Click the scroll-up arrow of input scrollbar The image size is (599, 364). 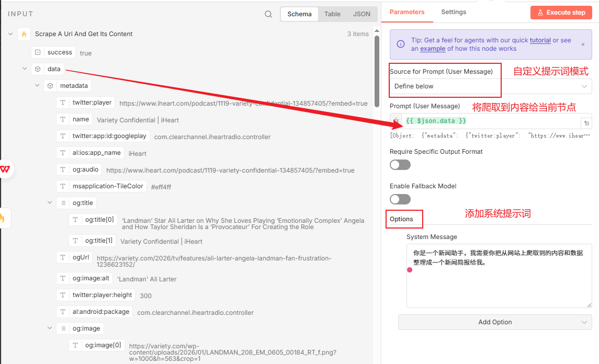coord(377,31)
